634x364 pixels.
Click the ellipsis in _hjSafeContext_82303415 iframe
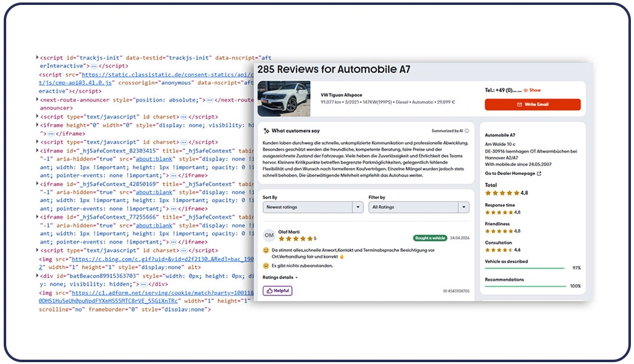click(173, 176)
